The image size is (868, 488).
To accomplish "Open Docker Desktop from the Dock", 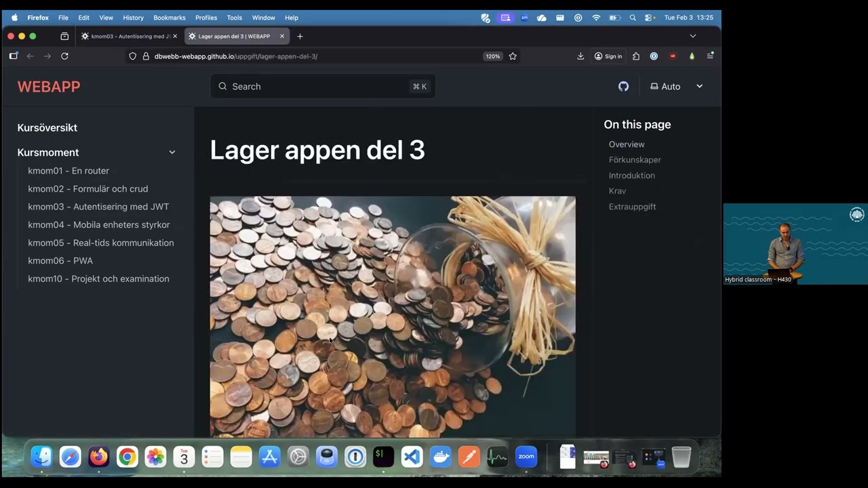I will coord(440,457).
